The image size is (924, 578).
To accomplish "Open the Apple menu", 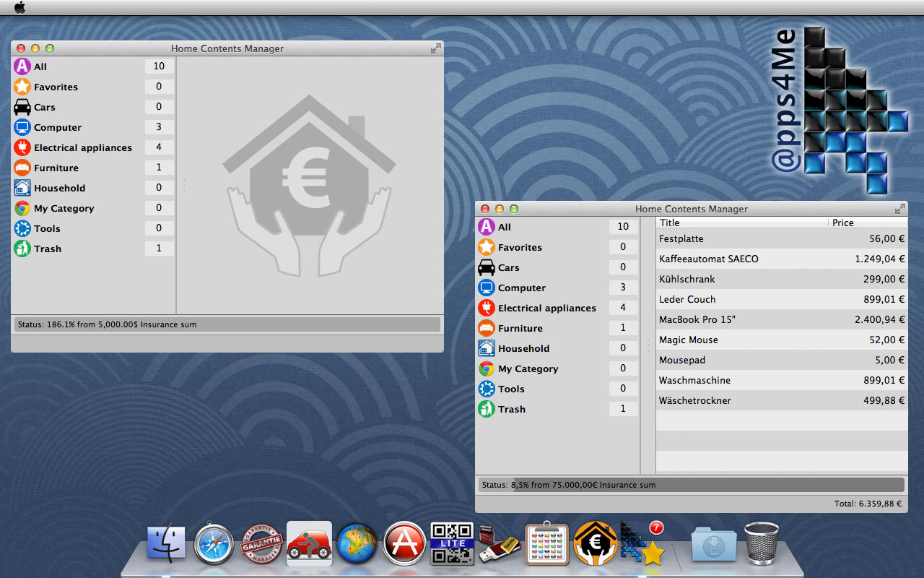I will [x=19, y=7].
